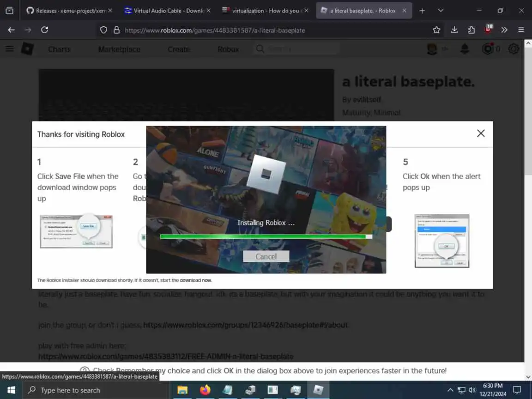Open the Marketplace menu item
The height and width of the screenshot is (399, 532).
tap(119, 49)
